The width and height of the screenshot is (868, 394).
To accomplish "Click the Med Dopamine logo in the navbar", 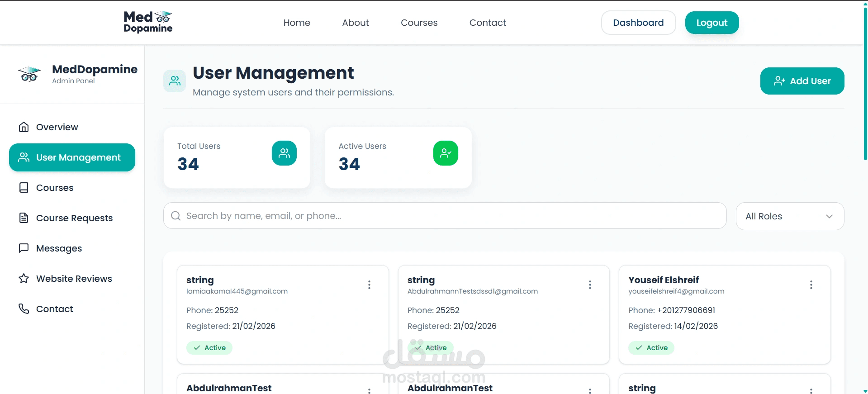I will pyautogui.click(x=148, y=22).
